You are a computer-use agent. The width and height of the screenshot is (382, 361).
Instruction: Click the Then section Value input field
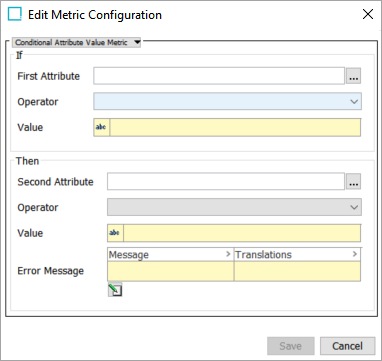tap(242, 233)
